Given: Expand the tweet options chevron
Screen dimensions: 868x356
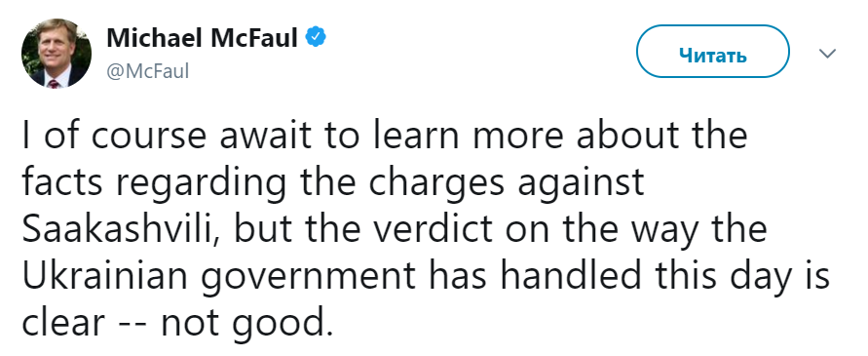Looking at the screenshot, I should click(x=827, y=54).
